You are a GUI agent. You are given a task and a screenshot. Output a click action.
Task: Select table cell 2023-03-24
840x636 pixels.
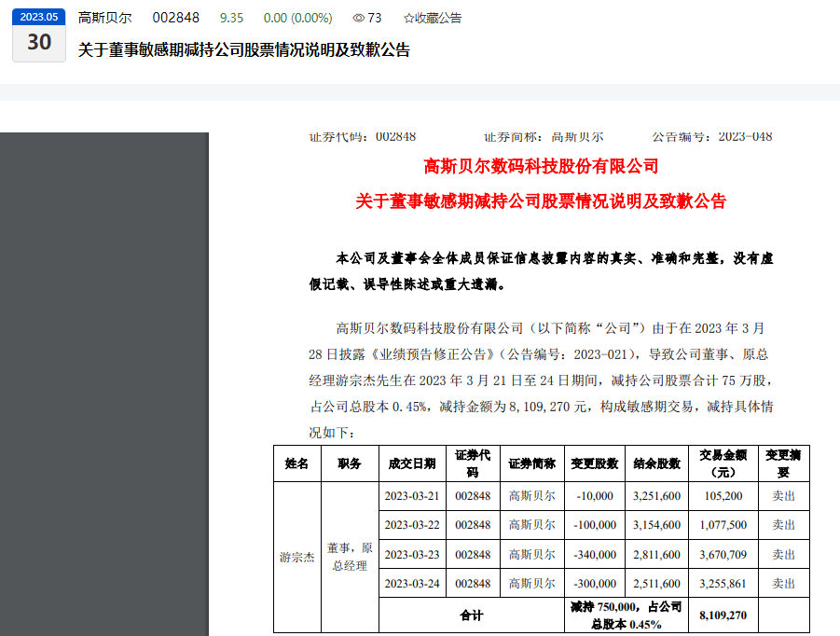coord(412,584)
